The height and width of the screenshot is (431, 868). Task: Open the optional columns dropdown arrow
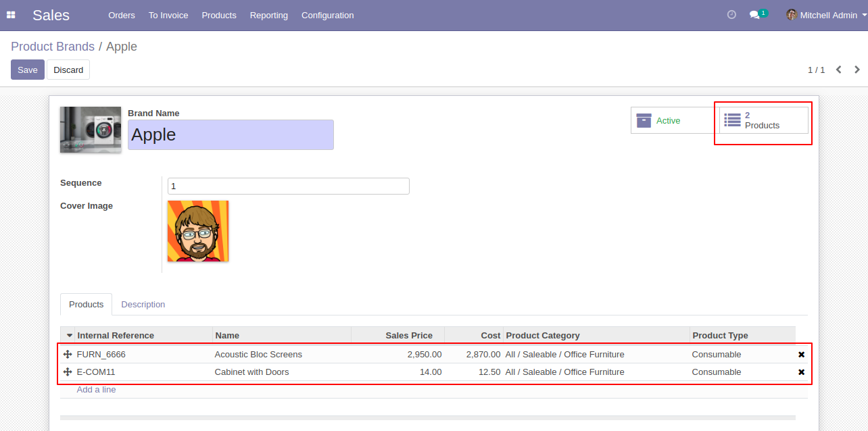pos(69,335)
